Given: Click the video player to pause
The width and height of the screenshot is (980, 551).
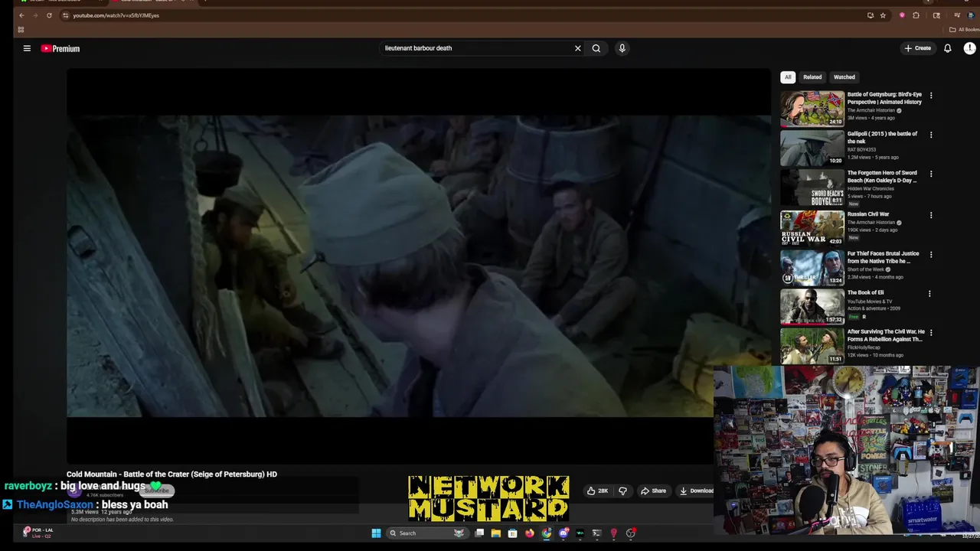Looking at the screenshot, I should tap(419, 266).
